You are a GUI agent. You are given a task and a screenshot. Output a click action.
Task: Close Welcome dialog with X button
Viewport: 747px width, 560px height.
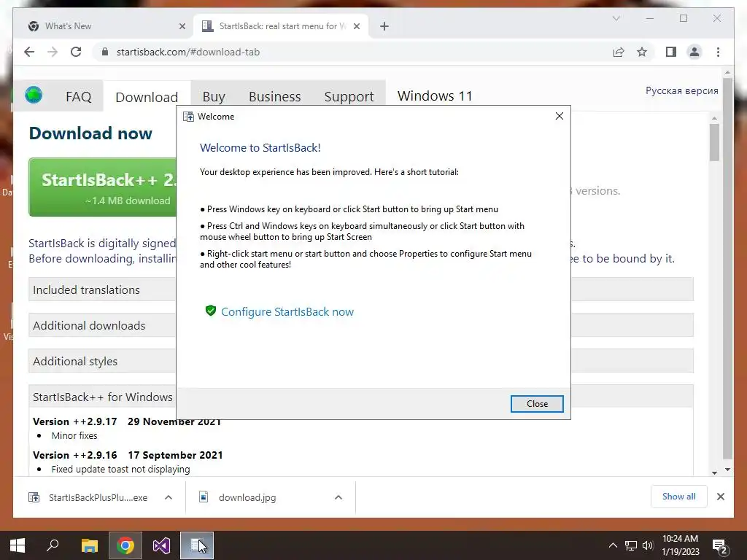[x=560, y=116]
